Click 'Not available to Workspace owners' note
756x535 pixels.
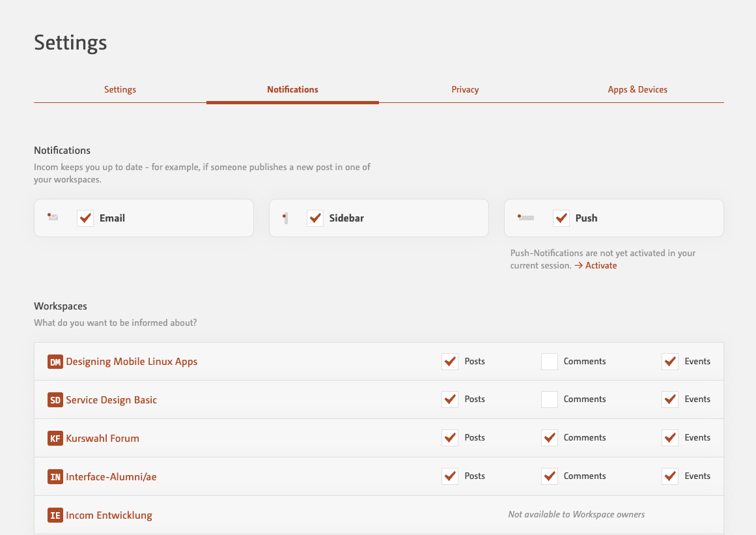pos(576,515)
